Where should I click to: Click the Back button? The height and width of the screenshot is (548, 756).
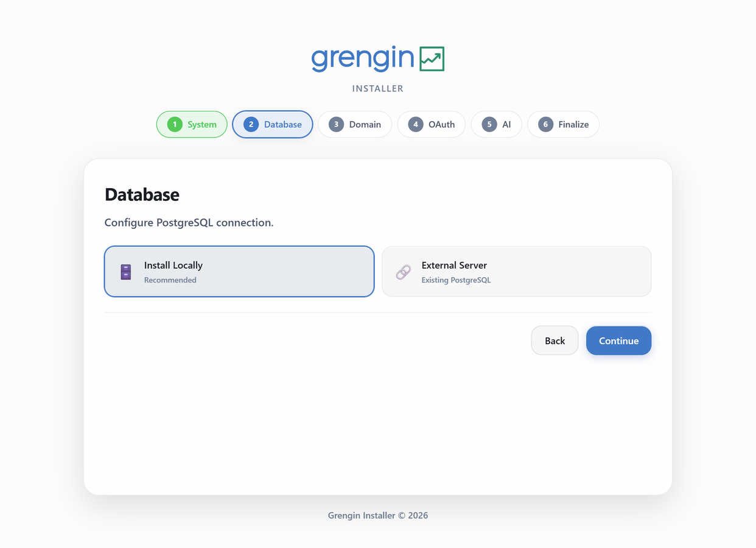555,340
